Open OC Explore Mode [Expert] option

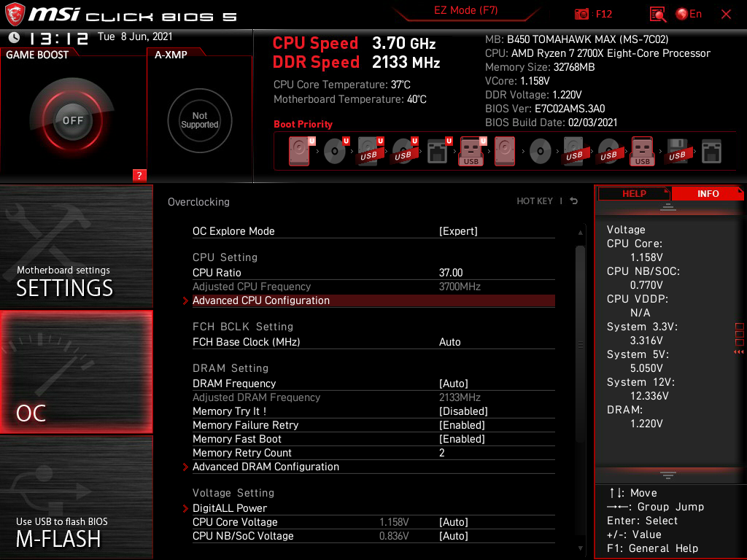(x=373, y=231)
